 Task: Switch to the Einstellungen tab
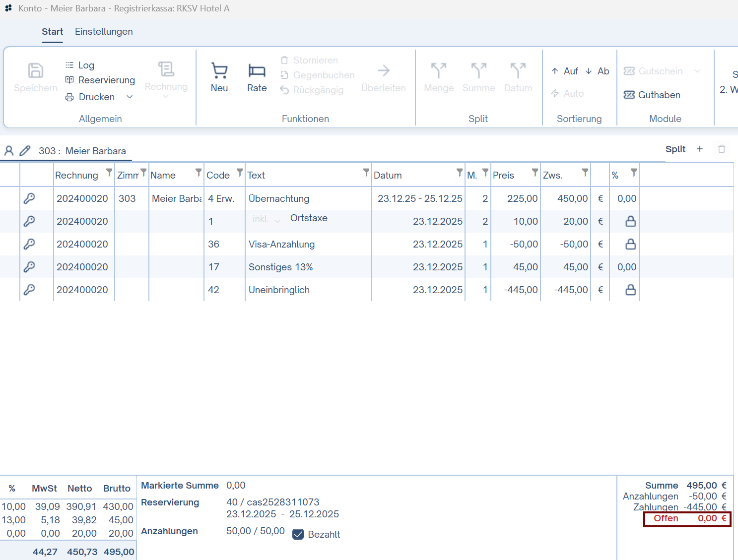[104, 31]
